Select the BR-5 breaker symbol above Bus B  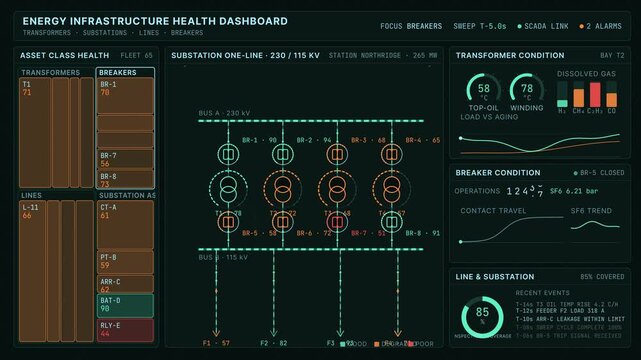pyautogui.click(x=228, y=222)
